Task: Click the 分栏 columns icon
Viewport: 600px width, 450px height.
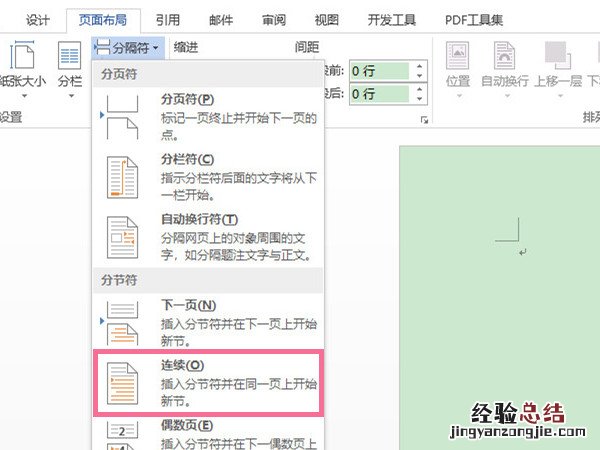Action: click(69, 56)
